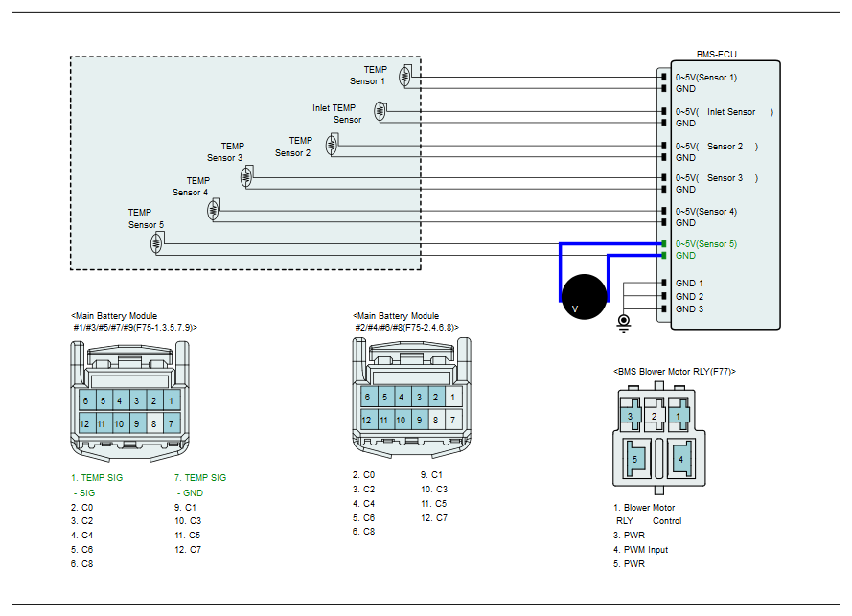This screenshot has width=852, height=616.
Task: Select terminal 5 of blower relay connector
Action: click(636, 459)
